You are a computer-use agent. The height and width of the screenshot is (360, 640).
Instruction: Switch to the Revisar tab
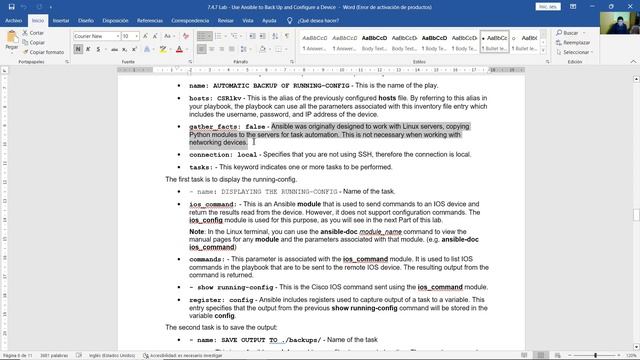(225, 20)
